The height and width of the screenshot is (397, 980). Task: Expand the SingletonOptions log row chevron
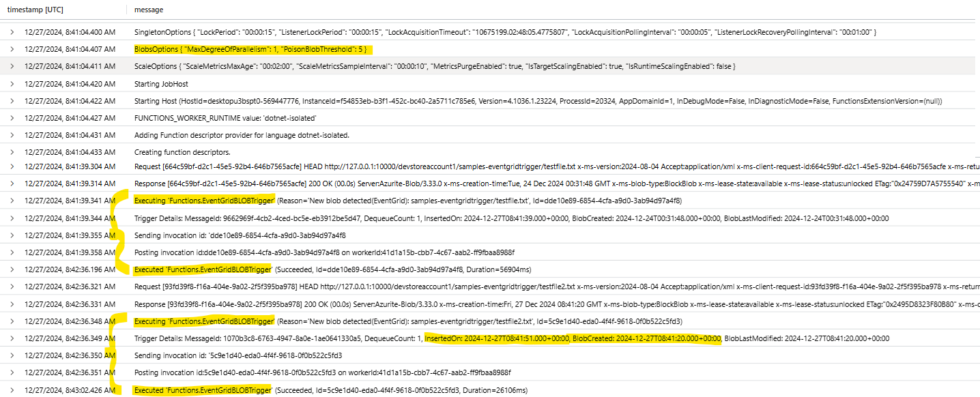coord(12,32)
